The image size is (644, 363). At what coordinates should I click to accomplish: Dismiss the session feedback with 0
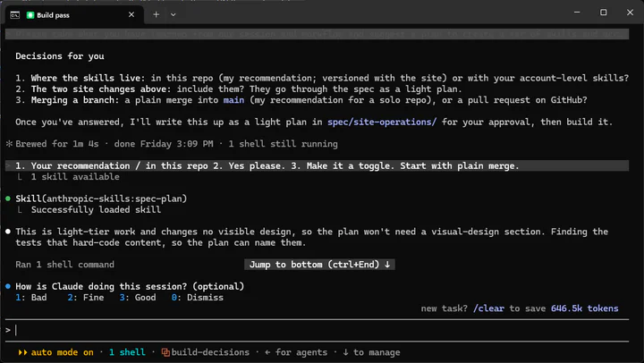click(198, 298)
